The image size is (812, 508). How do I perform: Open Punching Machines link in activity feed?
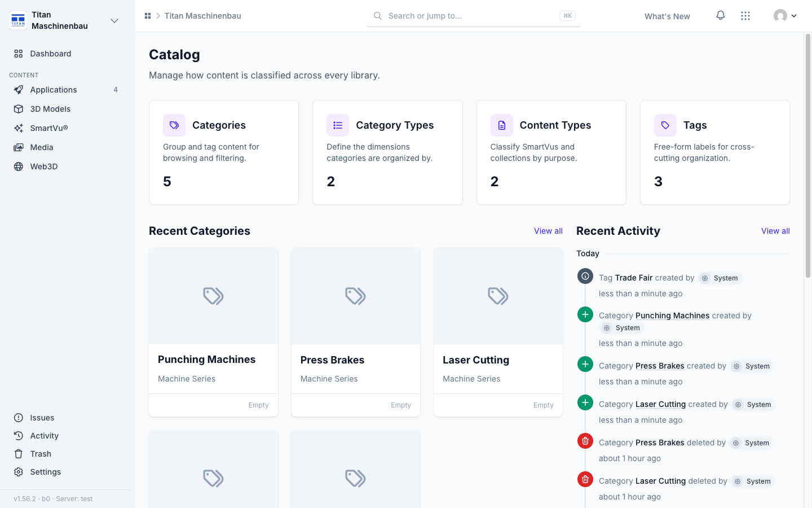pyautogui.click(x=672, y=316)
